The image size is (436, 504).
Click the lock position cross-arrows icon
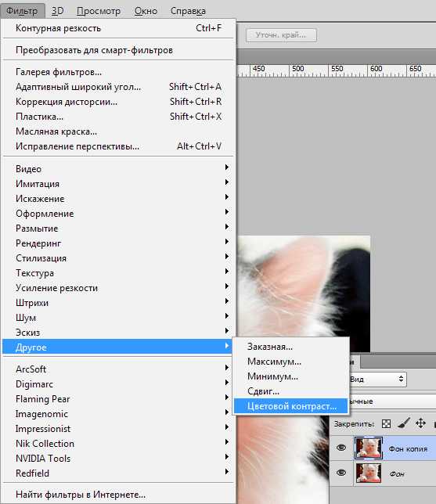(x=420, y=423)
